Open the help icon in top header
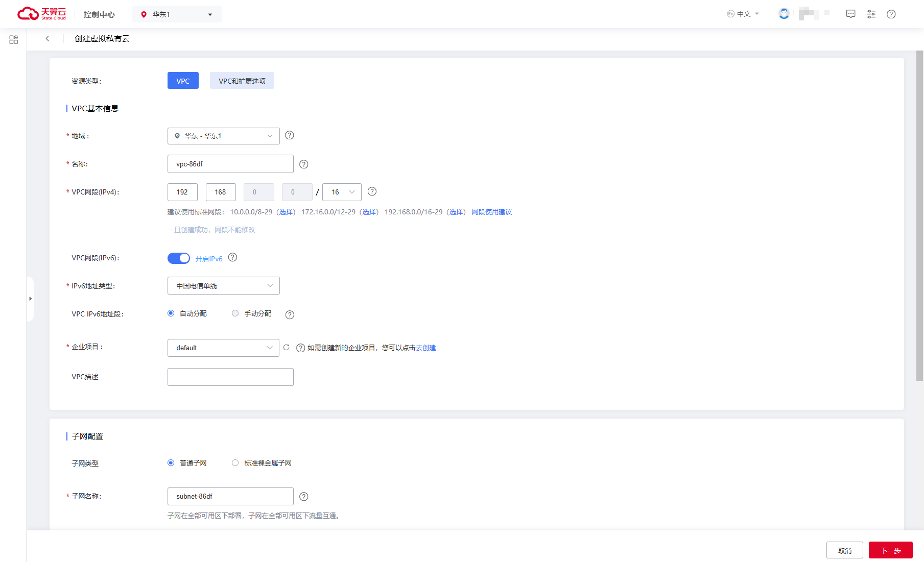Screen dimensions: 924x562 (891, 14)
